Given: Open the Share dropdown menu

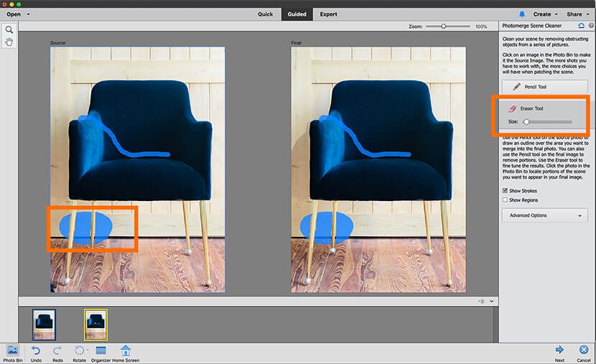Looking at the screenshot, I should click(x=576, y=14).
